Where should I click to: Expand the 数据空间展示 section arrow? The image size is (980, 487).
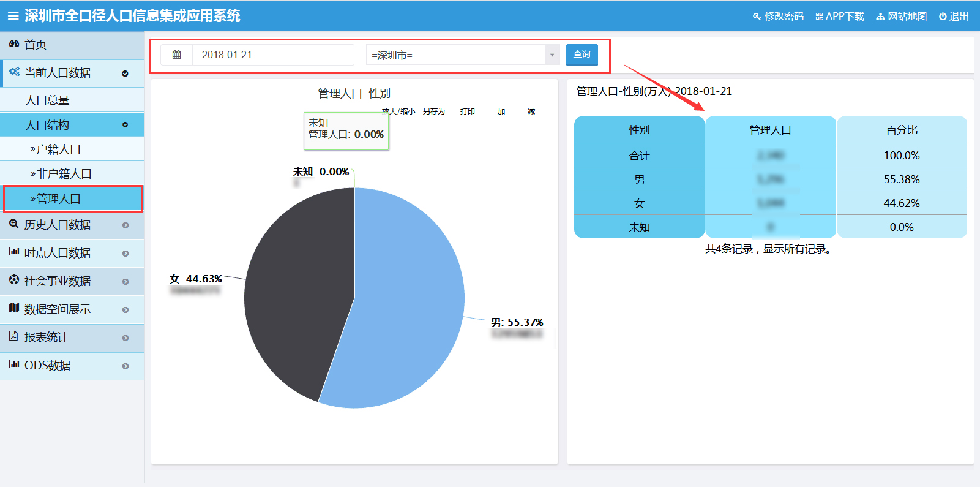[x=125, y=310]
